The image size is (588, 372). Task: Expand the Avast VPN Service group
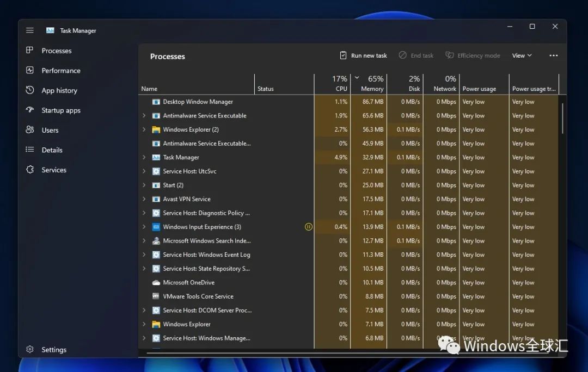(144, 199)
